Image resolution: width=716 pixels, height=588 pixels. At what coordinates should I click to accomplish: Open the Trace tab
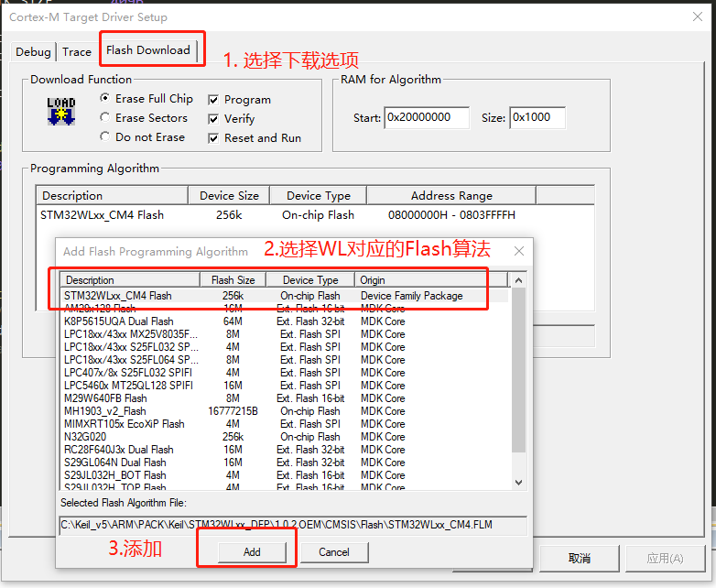pyautogui.click(x=77, y=51)
